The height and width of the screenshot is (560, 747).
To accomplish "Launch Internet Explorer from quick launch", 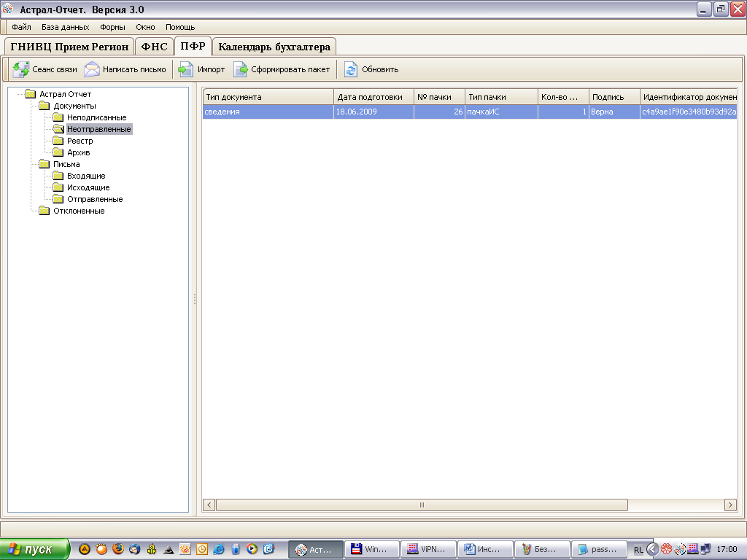I will tap(219, 549).
